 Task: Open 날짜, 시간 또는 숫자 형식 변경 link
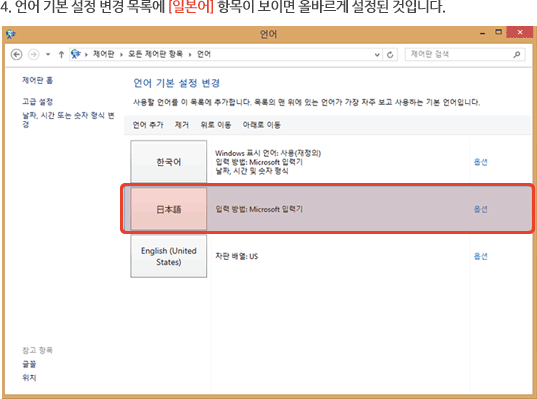point(68,120)
